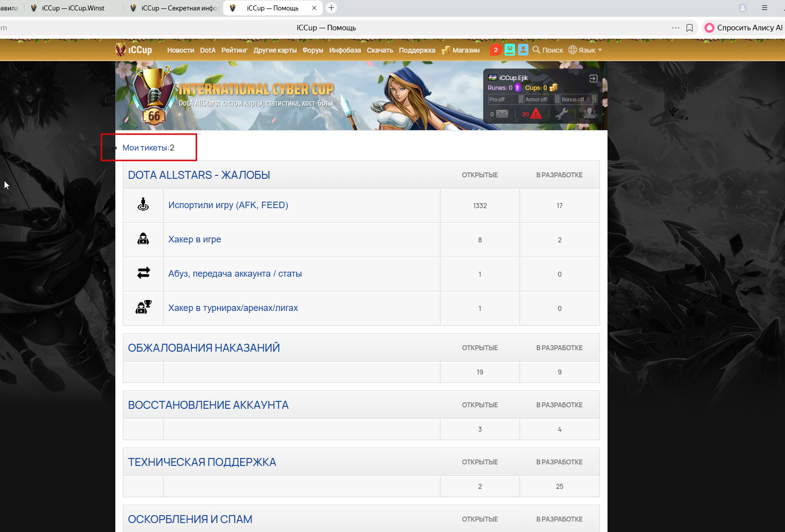Open the blue user profile icon
785x532 pixels.
[x=523, y=50]
